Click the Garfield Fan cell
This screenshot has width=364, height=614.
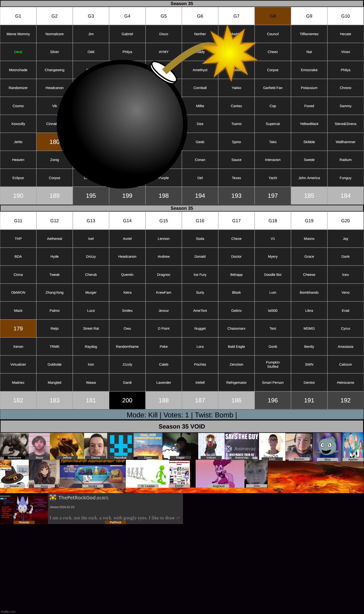(273, 88)
